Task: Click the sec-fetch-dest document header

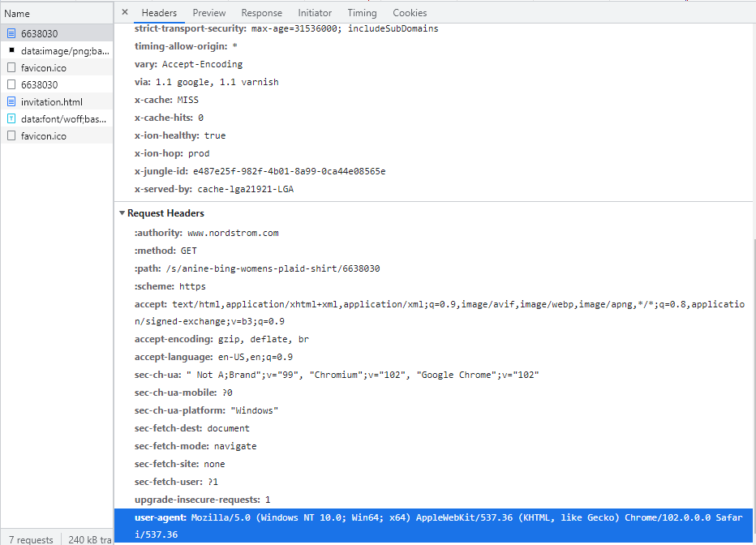Action: pos(192,428)
